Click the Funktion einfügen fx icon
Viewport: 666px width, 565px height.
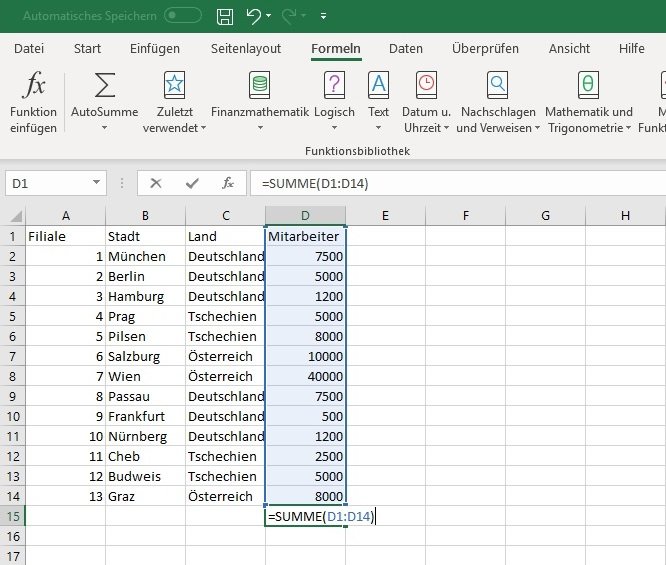pos(34,84)
